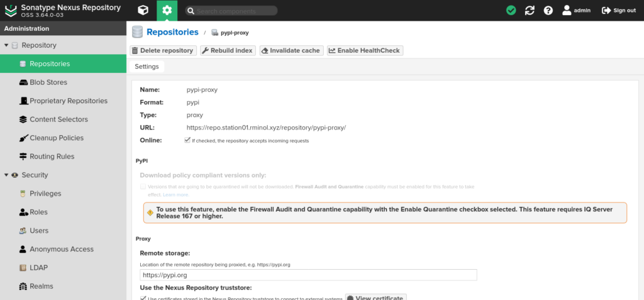Click View certificate button
The width and height of the screenshot is (644, 300).
click(x=376, y=297)
